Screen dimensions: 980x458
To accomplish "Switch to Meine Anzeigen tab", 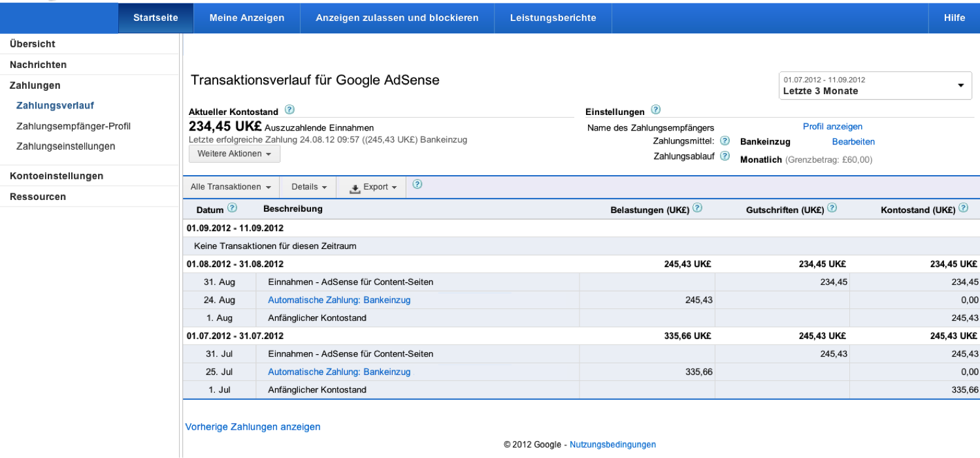I will tap(247, 18).
